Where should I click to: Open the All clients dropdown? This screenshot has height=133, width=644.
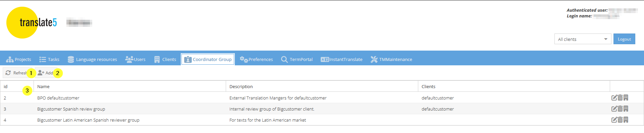coord(583,39)
